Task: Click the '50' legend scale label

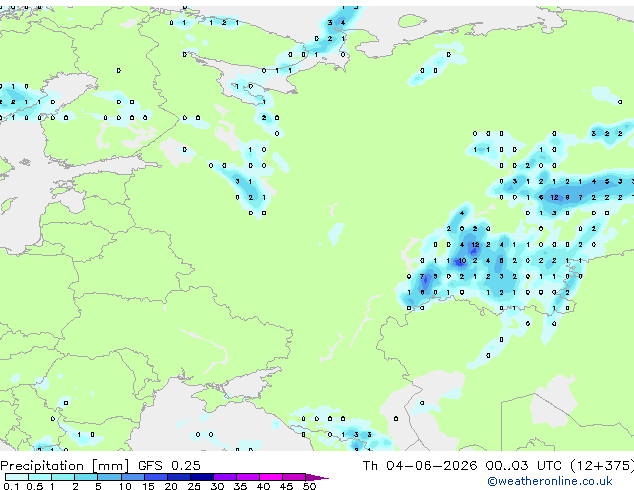Action: coord(309,486)
